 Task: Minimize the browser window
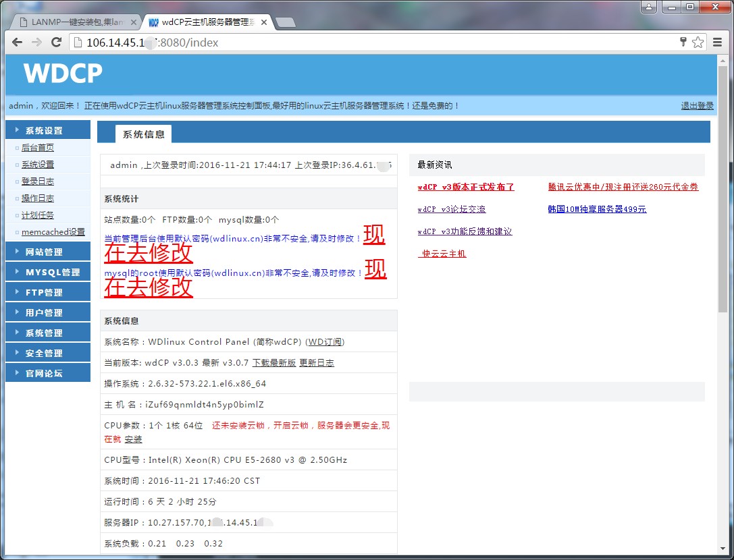point(672,7)
